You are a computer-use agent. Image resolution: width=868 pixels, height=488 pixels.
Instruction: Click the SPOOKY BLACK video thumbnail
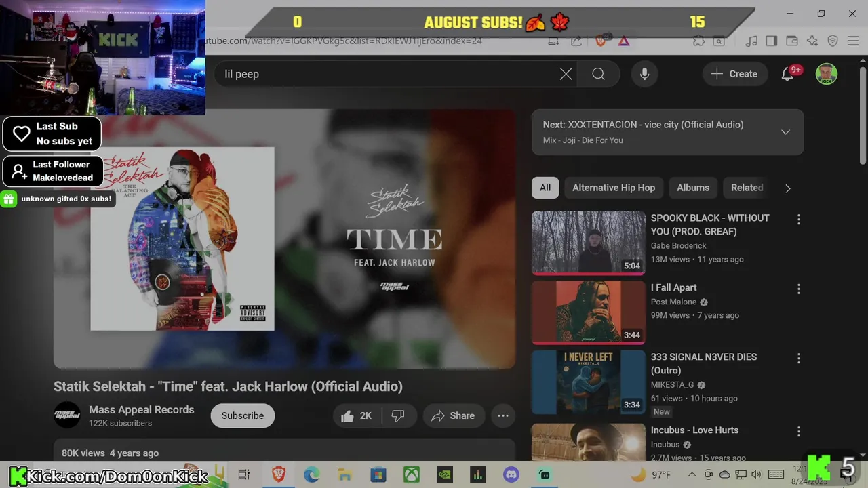589,243
